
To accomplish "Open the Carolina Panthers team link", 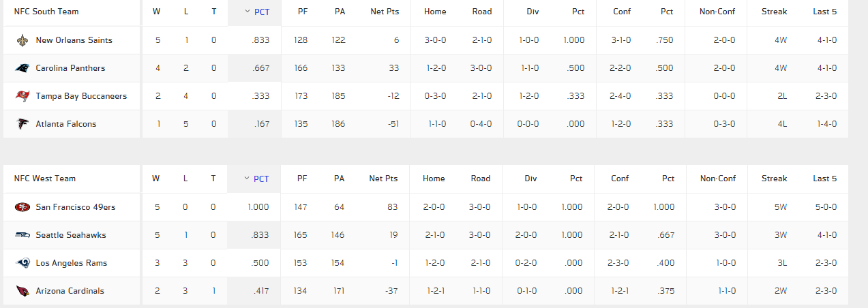I will click(70, 68).
